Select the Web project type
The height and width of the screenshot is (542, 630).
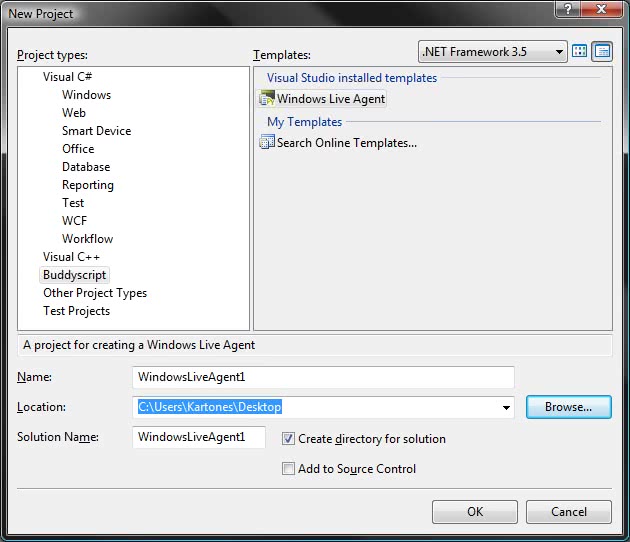click(74, 113)
